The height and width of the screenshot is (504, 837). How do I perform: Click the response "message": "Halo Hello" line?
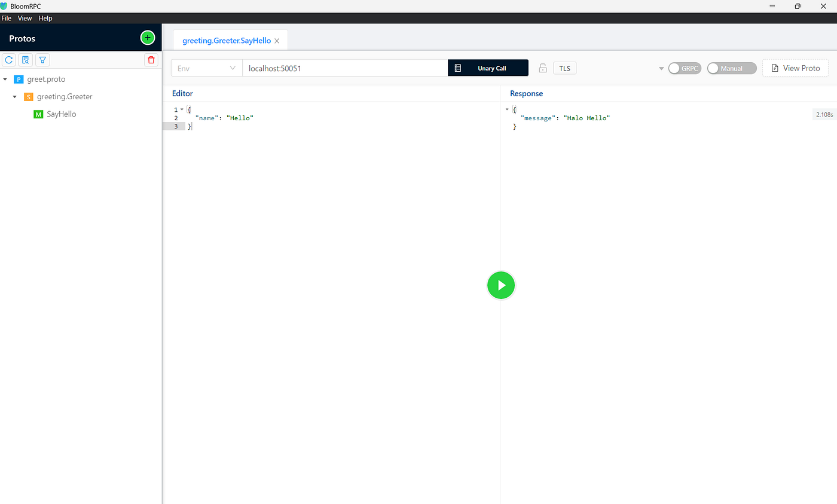click(565, 118)
